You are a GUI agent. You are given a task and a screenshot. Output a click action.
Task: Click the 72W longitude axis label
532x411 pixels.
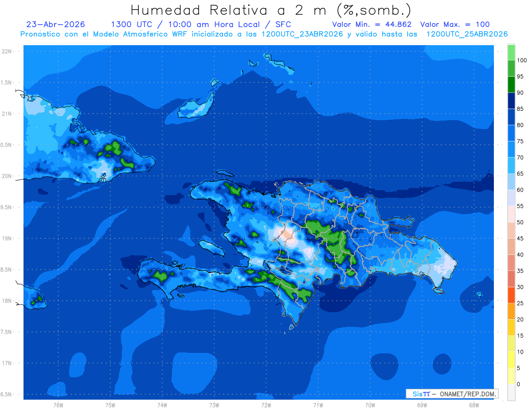(266, 405)
